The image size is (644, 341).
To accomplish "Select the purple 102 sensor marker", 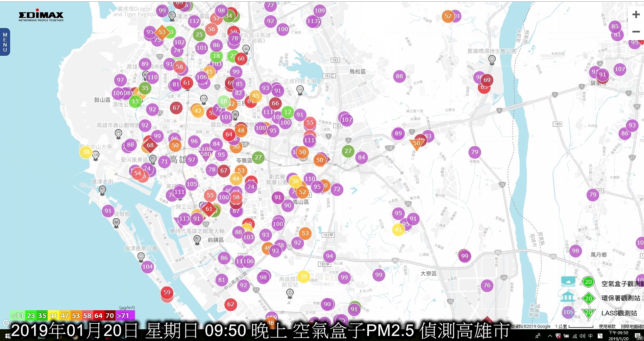I will pos(179,42).
